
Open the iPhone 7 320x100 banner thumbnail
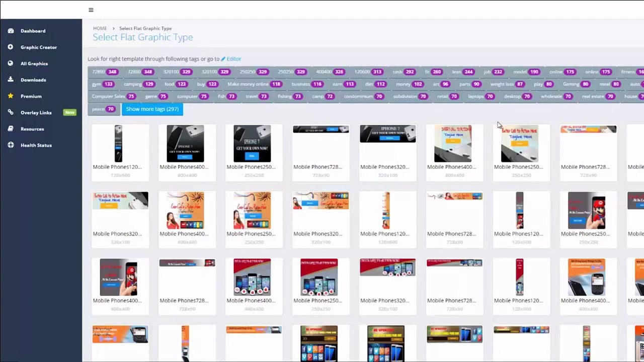click(388, 134)
